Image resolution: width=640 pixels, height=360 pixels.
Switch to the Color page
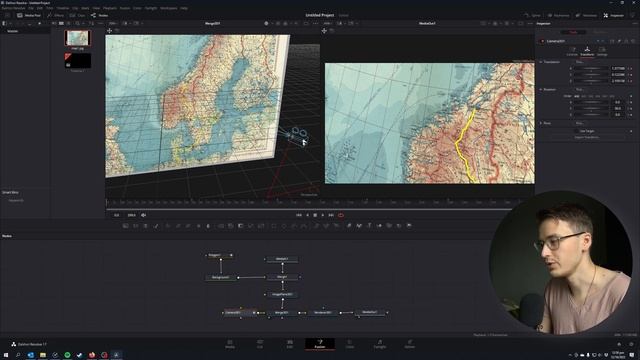[350, 344]
